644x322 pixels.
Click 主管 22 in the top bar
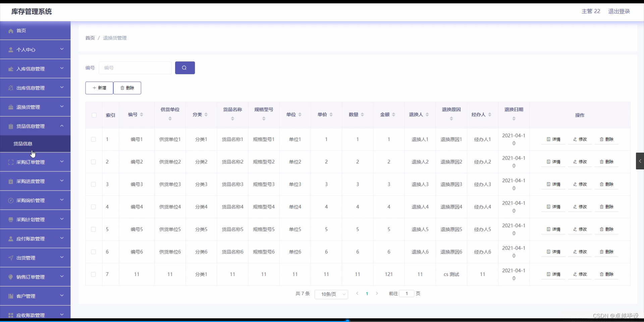pos(590,11)
